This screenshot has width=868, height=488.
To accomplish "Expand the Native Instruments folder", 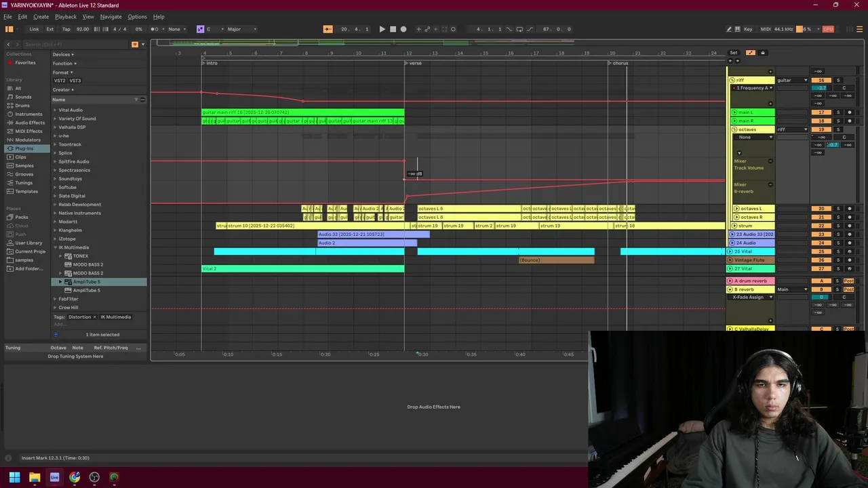I will click(55, 213).
